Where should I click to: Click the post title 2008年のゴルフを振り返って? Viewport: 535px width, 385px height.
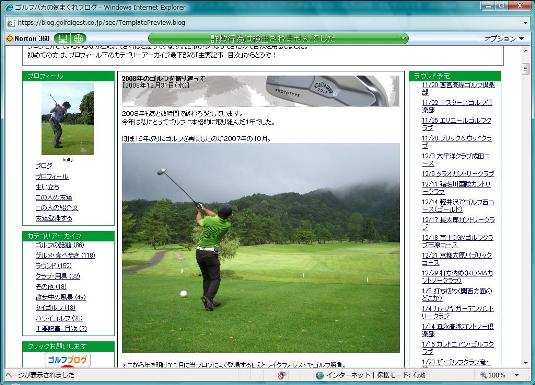tap(163, 78)
